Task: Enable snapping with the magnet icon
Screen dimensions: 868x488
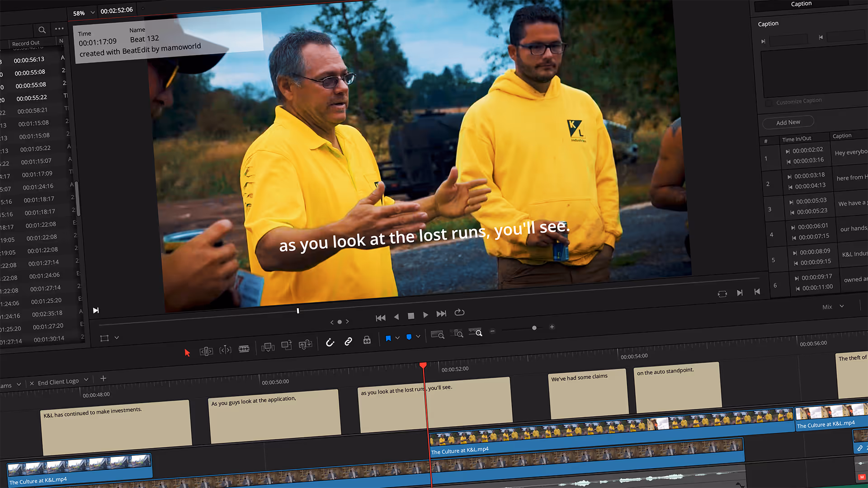Action: (330, 343)
